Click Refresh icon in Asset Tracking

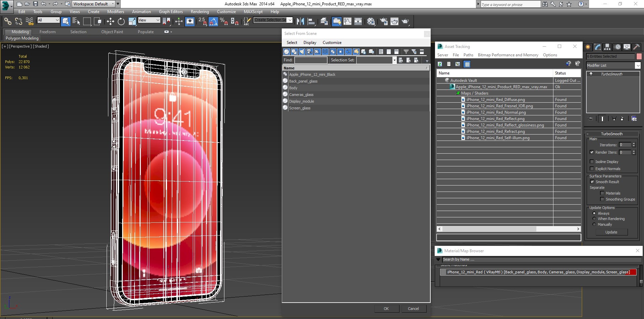[440, 64]
